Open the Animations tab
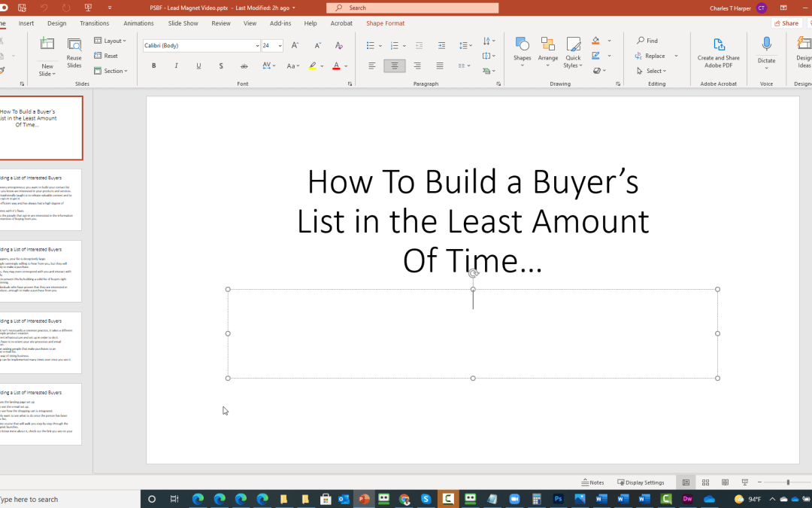Screen dimensions: 812x508 point(138,23)
